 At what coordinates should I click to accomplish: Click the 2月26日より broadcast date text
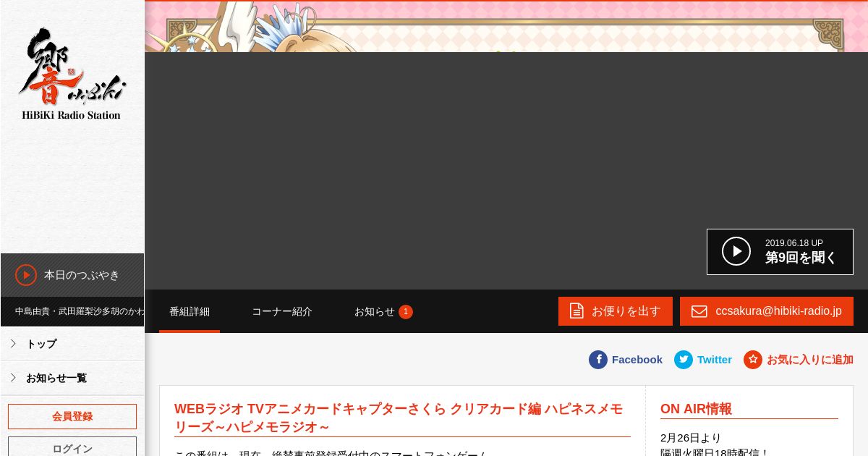691,438
